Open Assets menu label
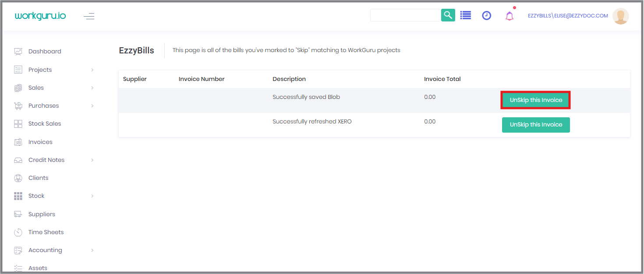644x274 pixels. [x=38, y=268]
